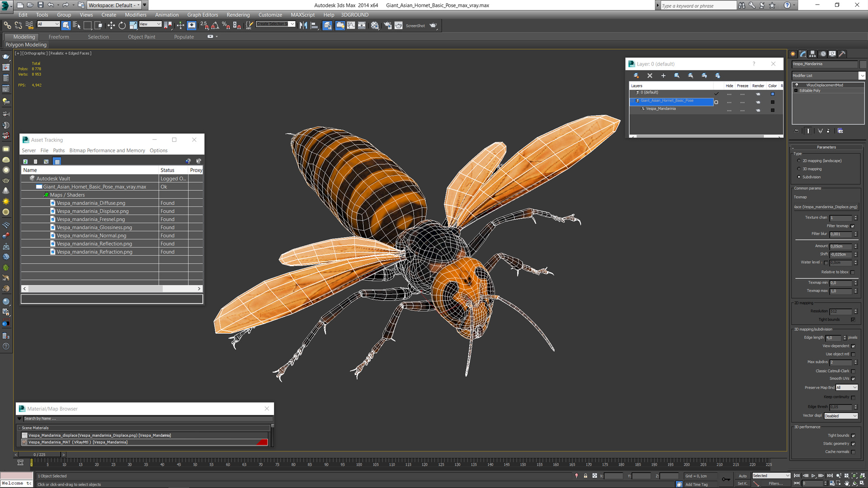868x488 pixels.
Task: Toggle VRayDisplacementMod lightbulb on/off
Action: 797,85
